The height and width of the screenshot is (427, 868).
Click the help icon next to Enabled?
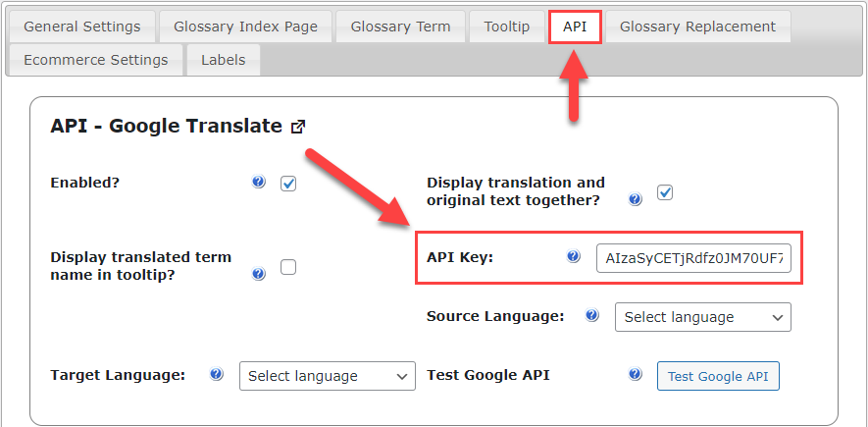pyautogui.click(x=259, y=182)
